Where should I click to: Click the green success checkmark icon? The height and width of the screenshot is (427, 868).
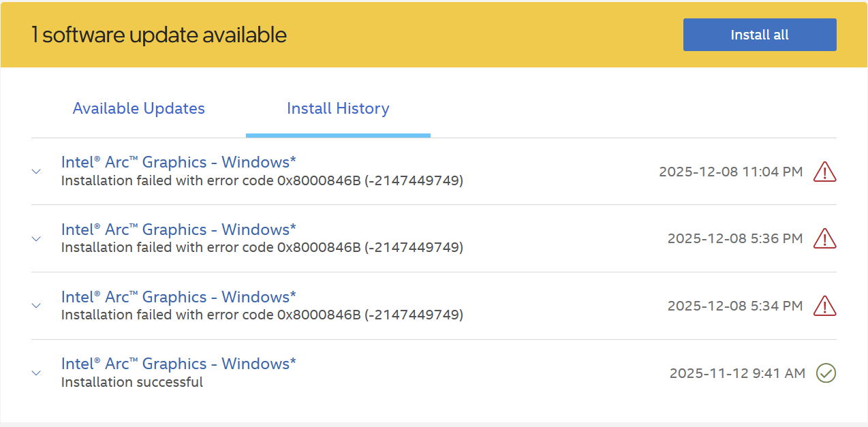tap(826, 373)
